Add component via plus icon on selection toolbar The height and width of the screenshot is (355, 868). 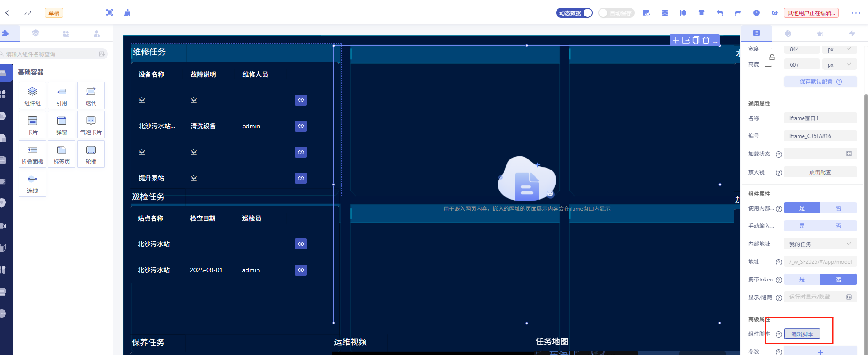tap(676, 40)
